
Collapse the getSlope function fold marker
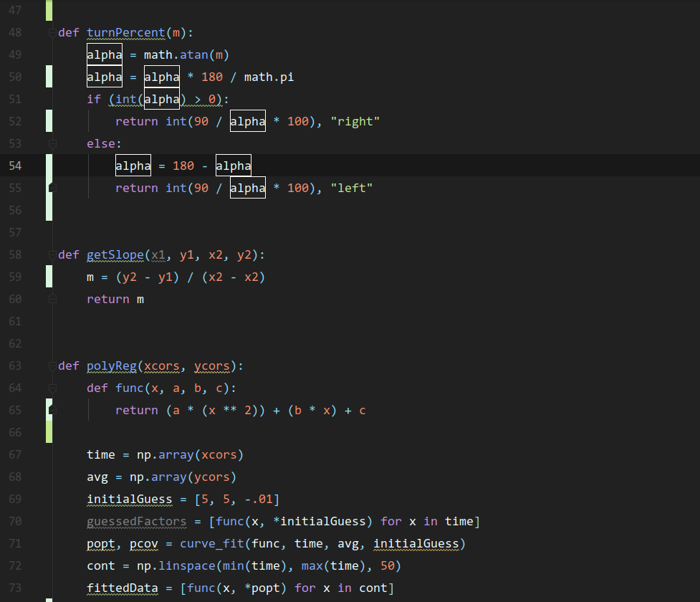tap(51, 254)
